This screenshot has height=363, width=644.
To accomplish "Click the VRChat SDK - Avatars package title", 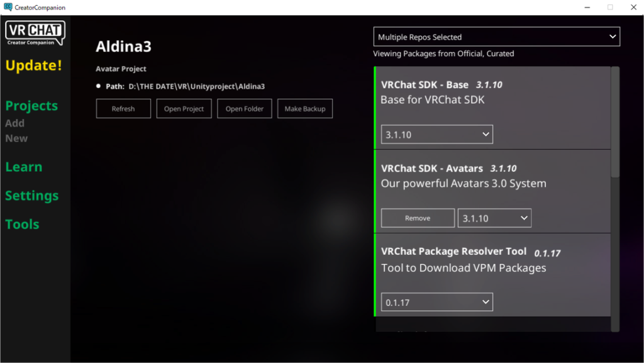I will (431, 169).
